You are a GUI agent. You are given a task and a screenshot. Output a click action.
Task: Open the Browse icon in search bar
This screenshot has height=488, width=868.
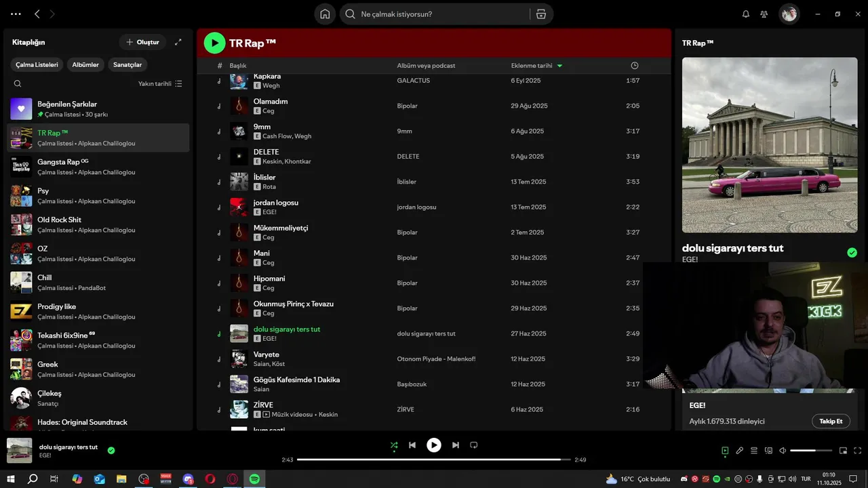point(541,14)
